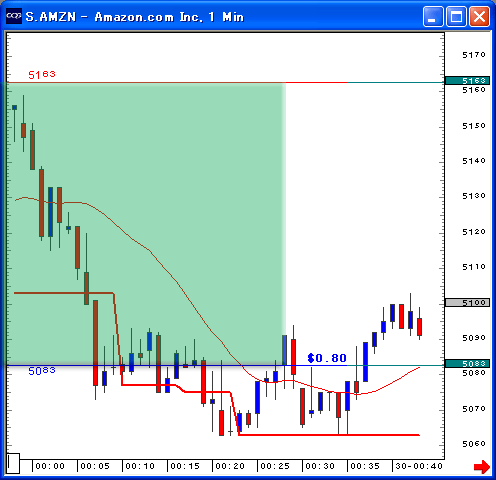
Task: Click the blue 5083 line label
Action: point(42,371)
